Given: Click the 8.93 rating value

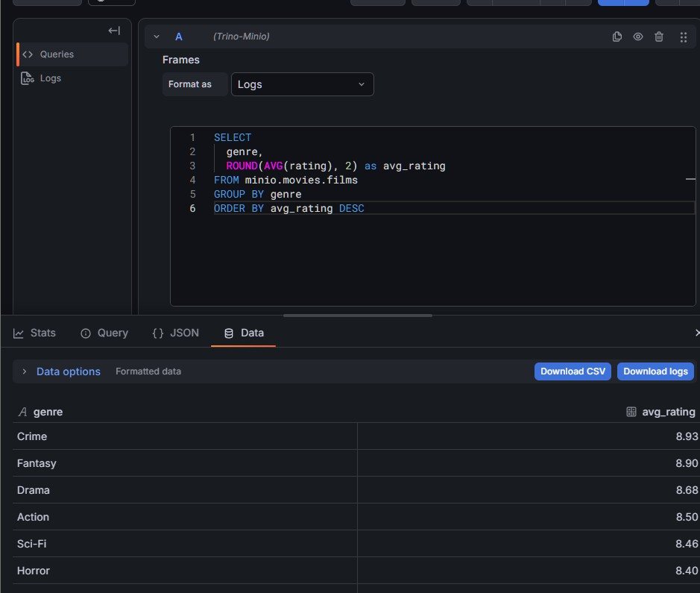Looking at the screenshot, I should [687, 436].
